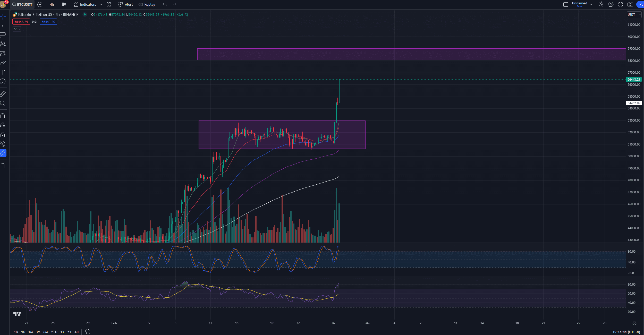The image size is (644, 335).
Task: Open the layout setup square icon
Action: (x=566, y=4)
